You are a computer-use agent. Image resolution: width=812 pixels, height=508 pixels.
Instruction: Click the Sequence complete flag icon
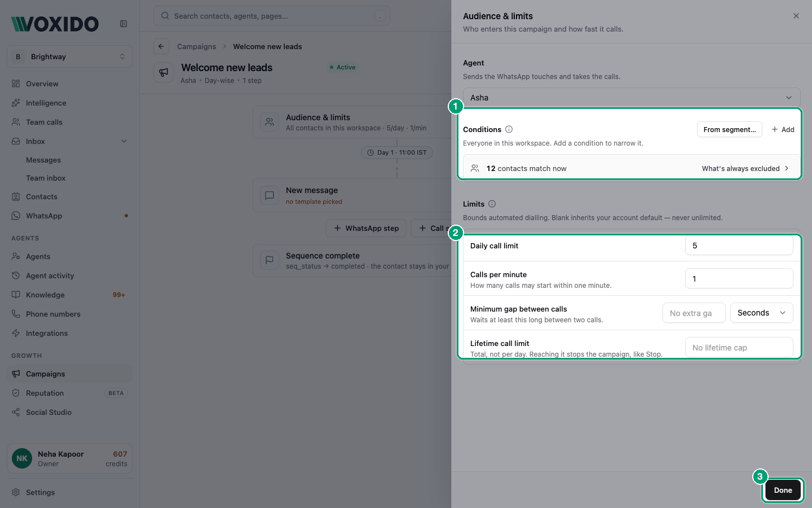[x=270, y=260]
